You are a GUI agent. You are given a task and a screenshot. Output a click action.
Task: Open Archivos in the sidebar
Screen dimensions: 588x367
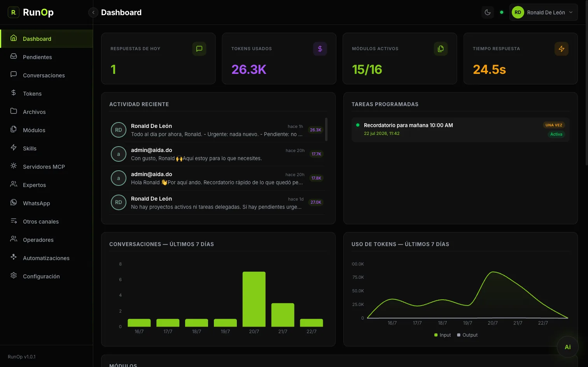[x=47, y=112]
